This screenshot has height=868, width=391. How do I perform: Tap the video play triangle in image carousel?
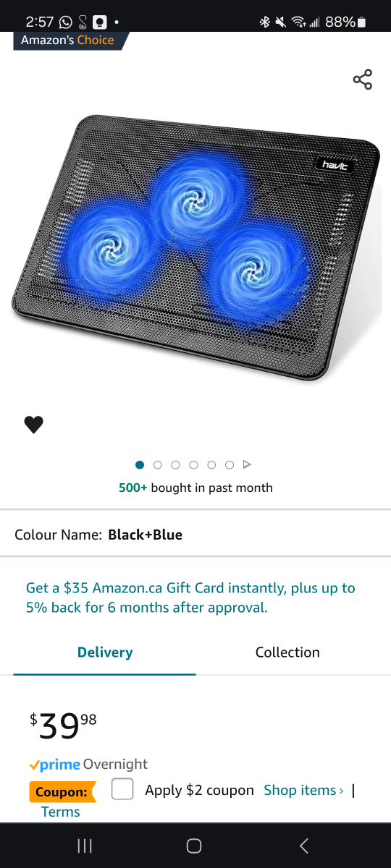(x=247, y=464)
